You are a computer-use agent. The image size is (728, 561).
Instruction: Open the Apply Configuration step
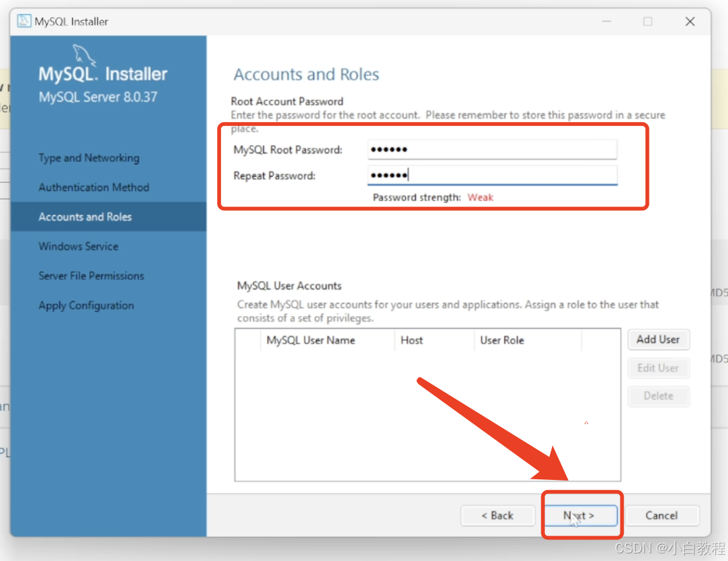(x=86, y=306)
